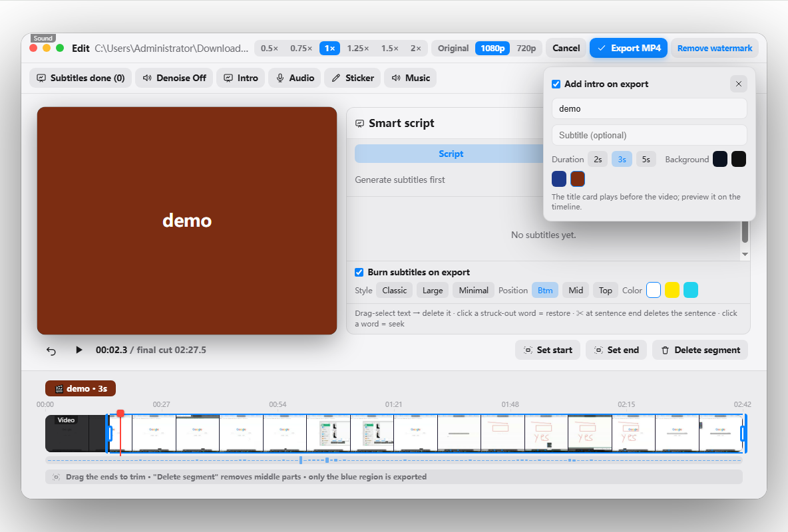Open the Sticker tool

pyautogui.click(x=353, y=78)
